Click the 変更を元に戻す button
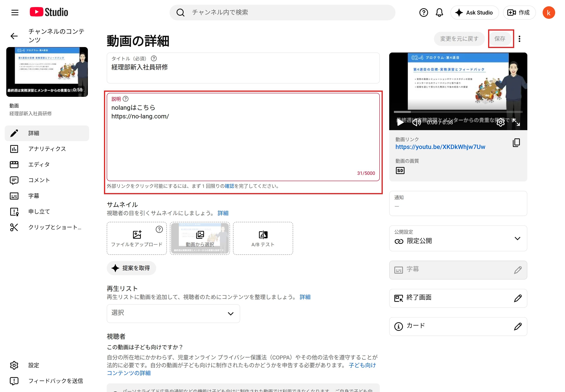The image size is (565, 392). point(459,39)
